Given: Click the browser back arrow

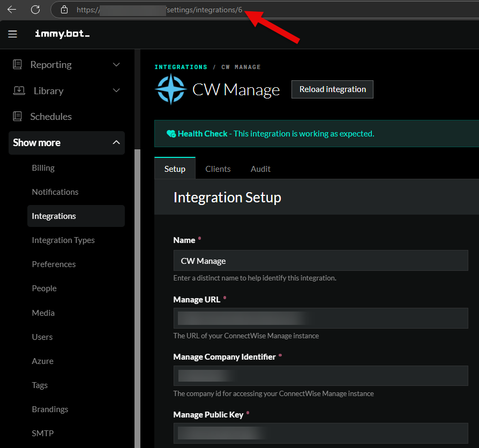Looking at the screenshot, I should (x=12, y=10).
